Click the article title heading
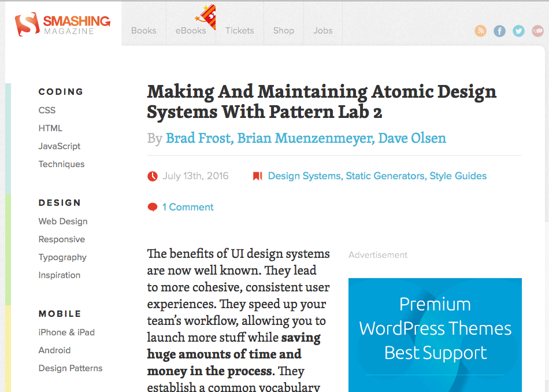 (321, 102)
